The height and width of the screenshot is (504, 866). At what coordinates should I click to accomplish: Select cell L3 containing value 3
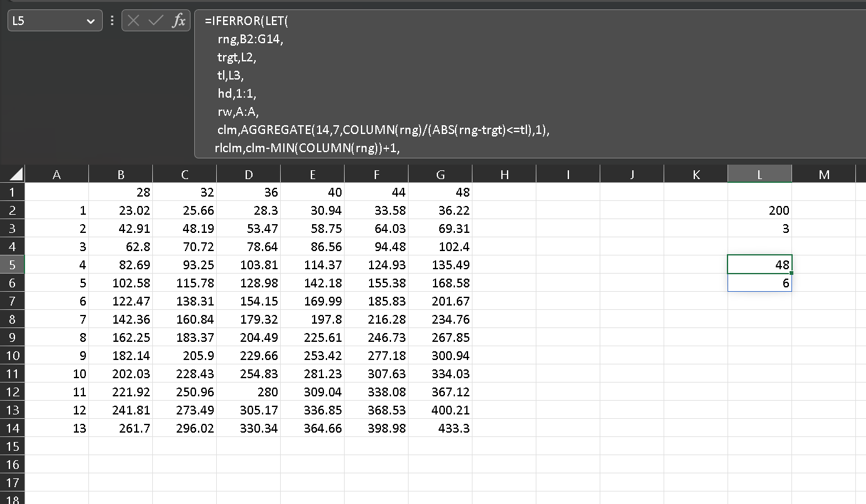[759, 228]
